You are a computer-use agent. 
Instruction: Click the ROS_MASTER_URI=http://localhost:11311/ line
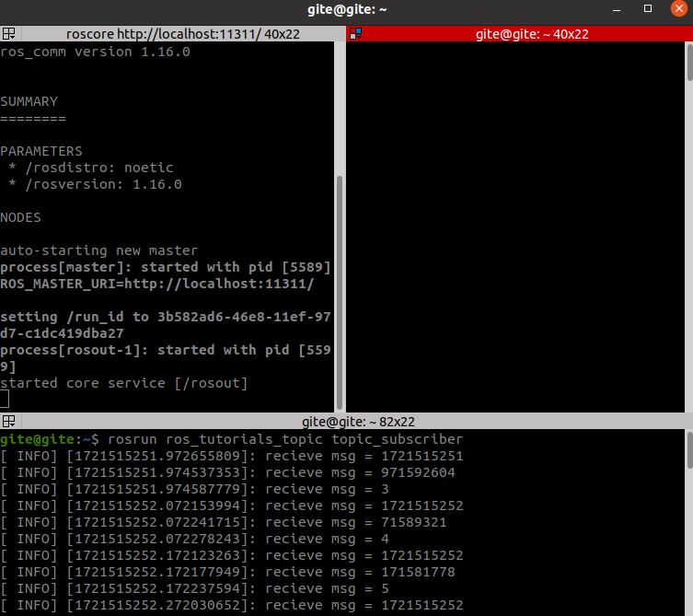[x=156, y=284]
